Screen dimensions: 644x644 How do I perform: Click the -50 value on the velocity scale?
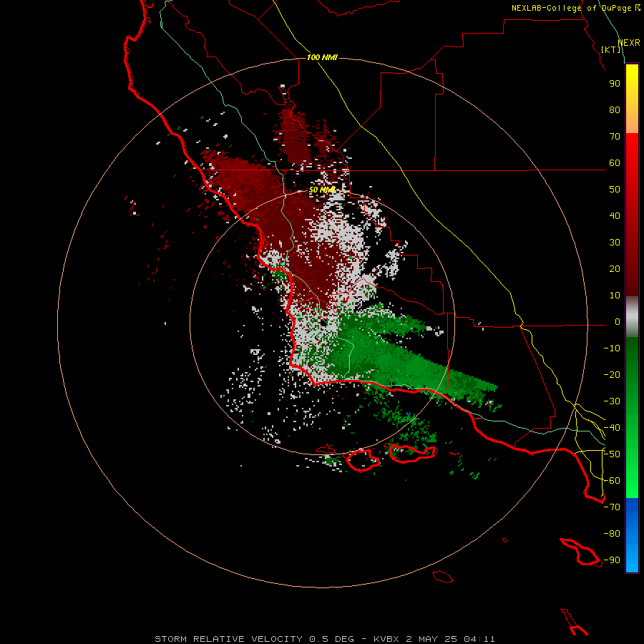[x=612, y=454]
